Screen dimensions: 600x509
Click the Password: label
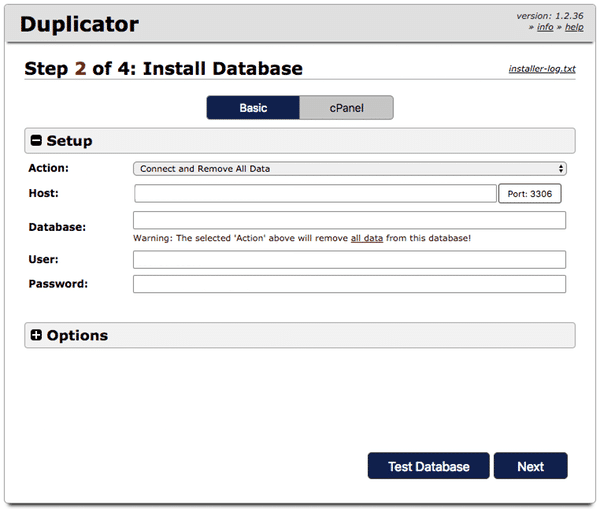click(x=58, y=284)
